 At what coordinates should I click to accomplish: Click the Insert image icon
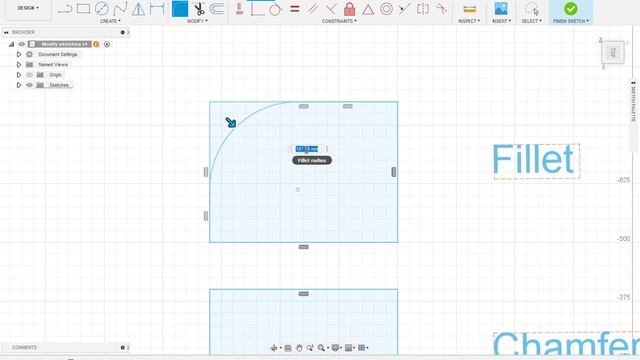[501, 9]
